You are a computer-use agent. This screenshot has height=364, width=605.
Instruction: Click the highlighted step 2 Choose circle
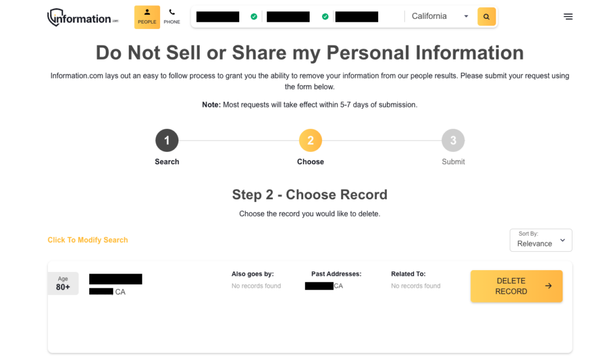(x=310, y=140)
